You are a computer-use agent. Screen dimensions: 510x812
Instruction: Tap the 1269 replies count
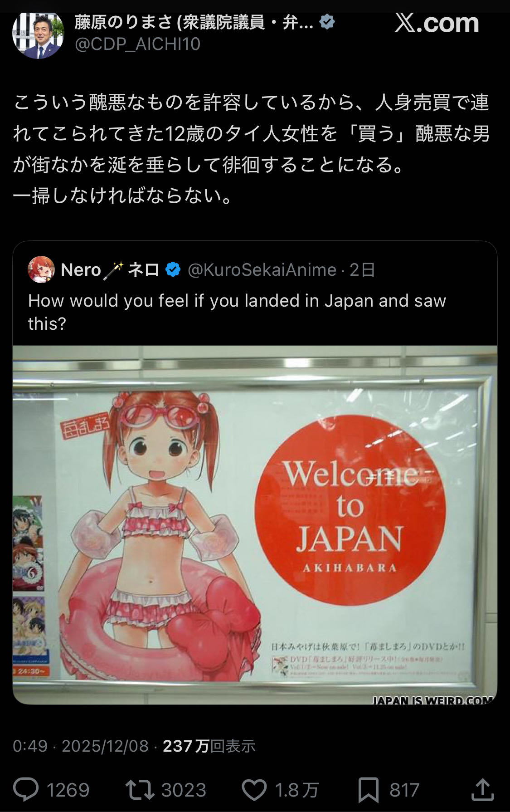pos(68,790)
